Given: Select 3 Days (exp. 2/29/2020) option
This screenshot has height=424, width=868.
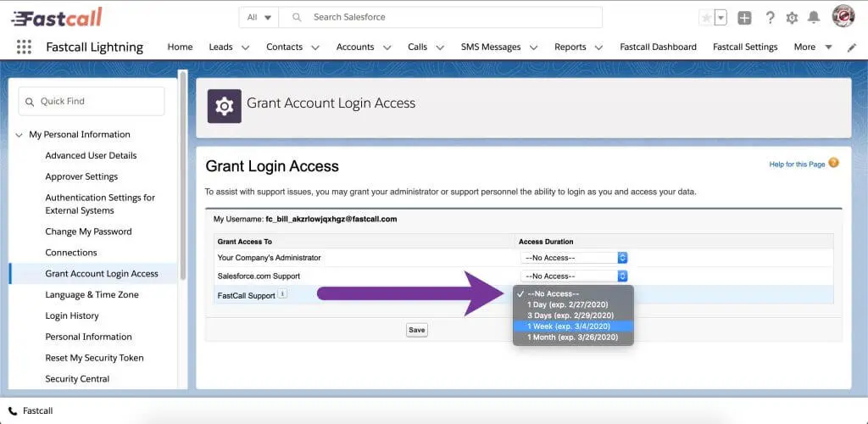Looking at the screenshot, I should [x=573, y=315].
